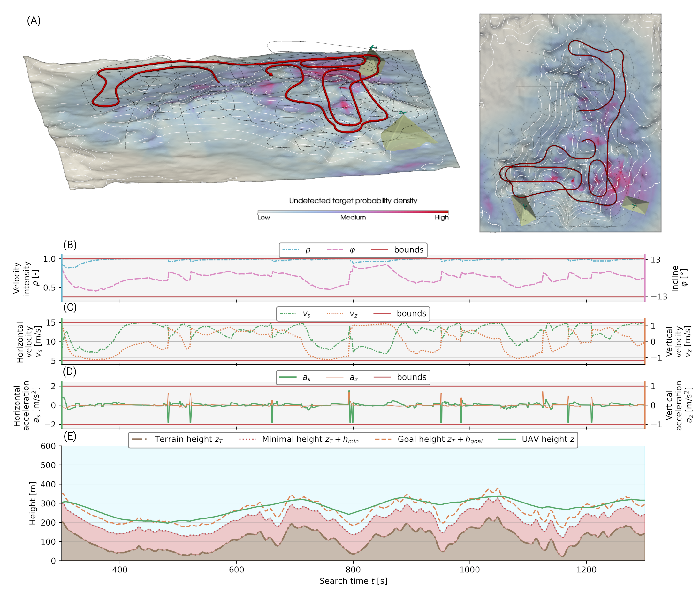Screen dimensions: 700x591
Task: Click the 'Low' colorbar label
Action: pos(263,218)
